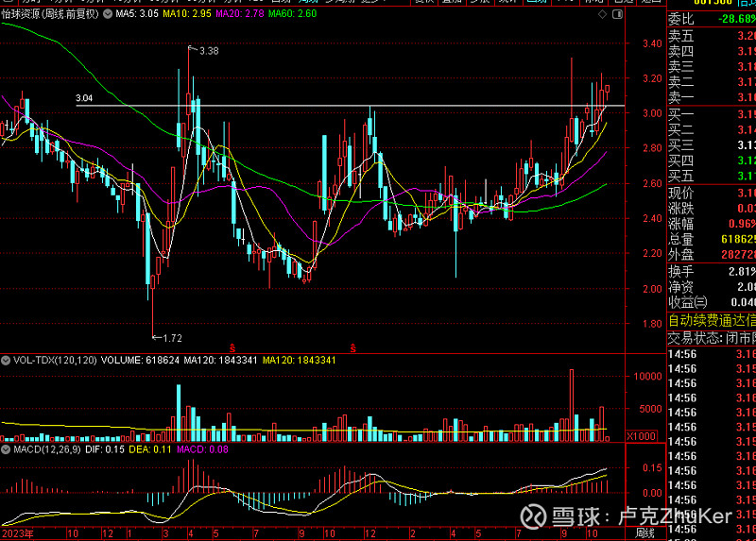
Task: Click the VOLUME: 618624 readout
Action: [140, 361]
